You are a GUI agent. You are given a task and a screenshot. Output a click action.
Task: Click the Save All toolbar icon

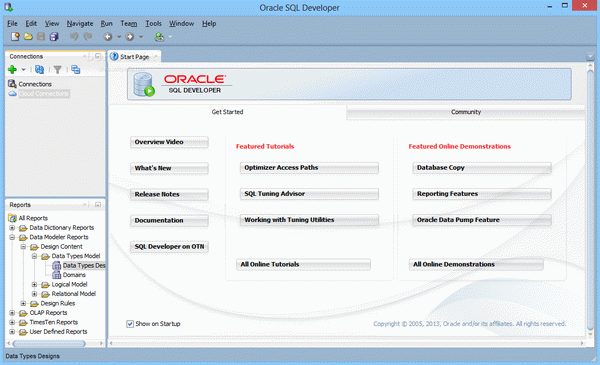[54, 37]
